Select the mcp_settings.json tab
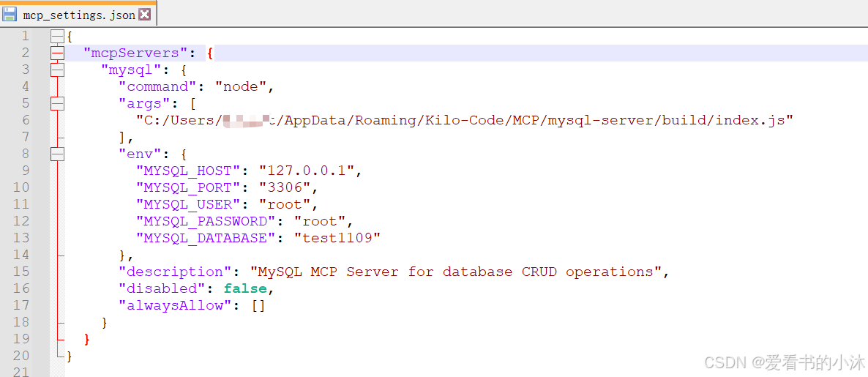This screenshot has width=868, height=377. click(78, 15)
